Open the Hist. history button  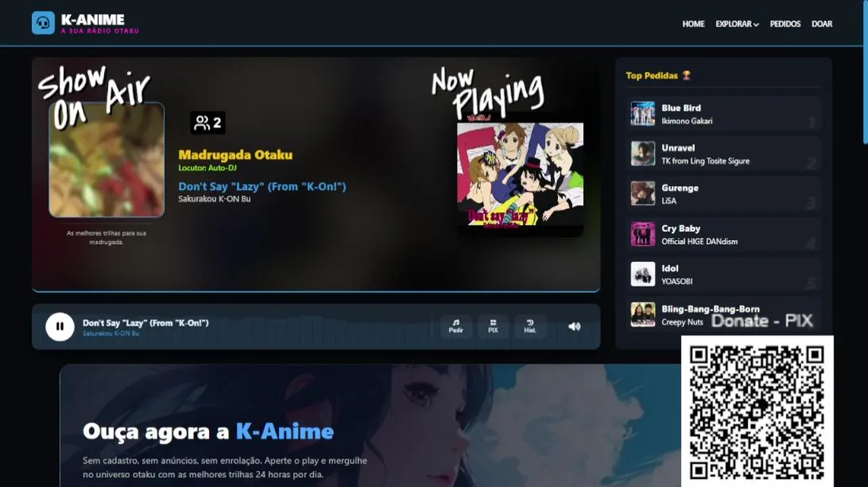530,327
